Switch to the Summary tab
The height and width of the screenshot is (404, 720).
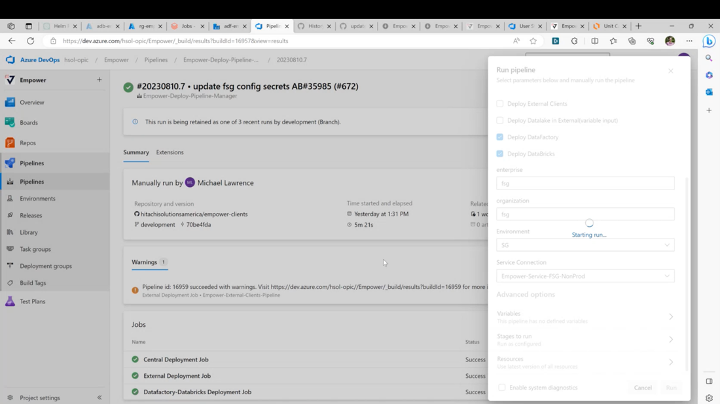click(x=136, y=152)
